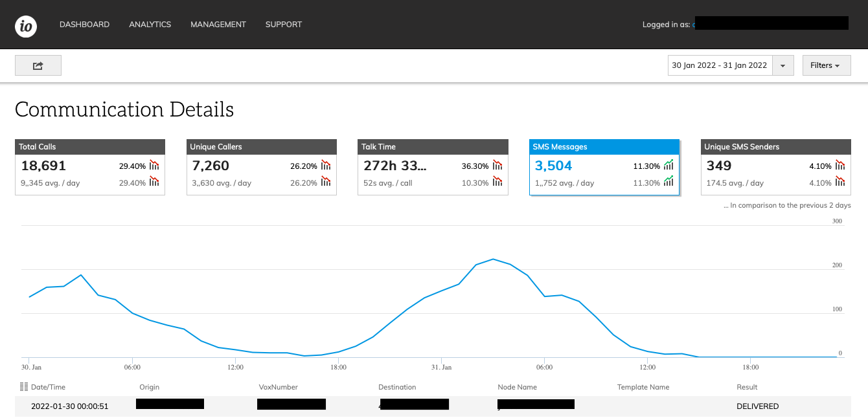
Task: Click the green trend icon in SMS Messages
Action: tap(668, 166)
